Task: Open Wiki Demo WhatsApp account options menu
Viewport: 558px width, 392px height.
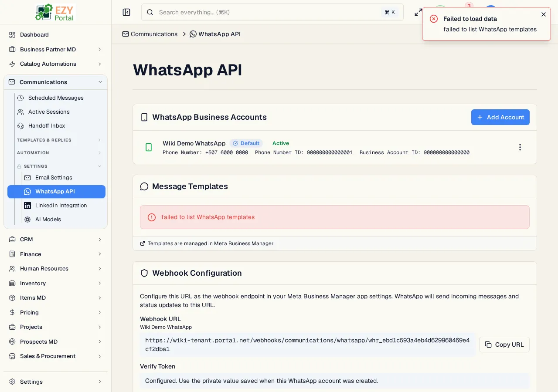Action: pos(520,147)
